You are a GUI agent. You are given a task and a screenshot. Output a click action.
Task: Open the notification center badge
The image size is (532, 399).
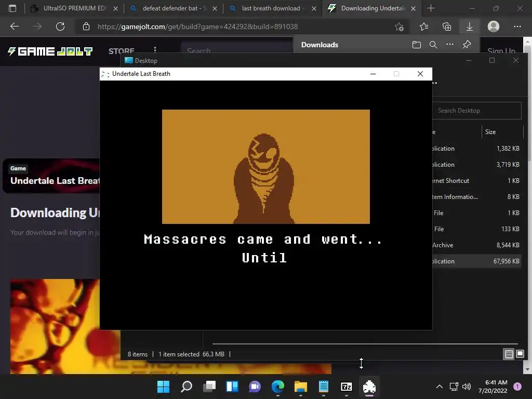517,387
